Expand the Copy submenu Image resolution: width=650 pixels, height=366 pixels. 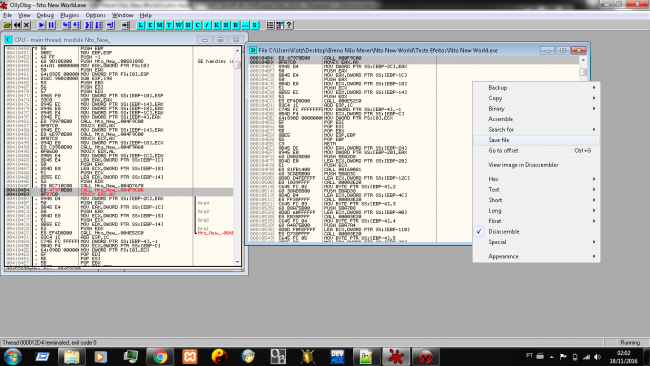pos(536,98)
